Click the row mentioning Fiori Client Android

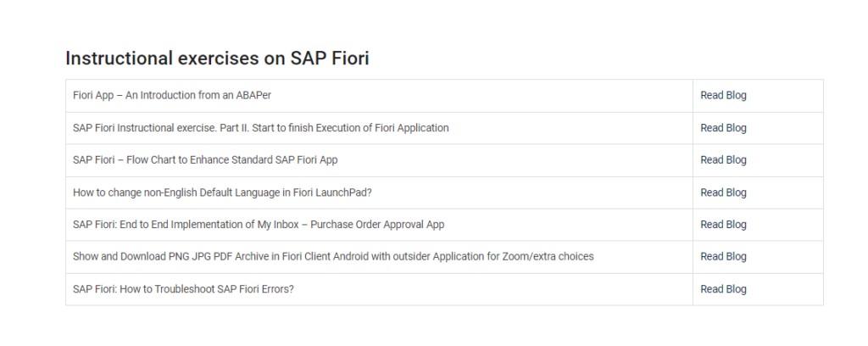[x=644, y=257]
